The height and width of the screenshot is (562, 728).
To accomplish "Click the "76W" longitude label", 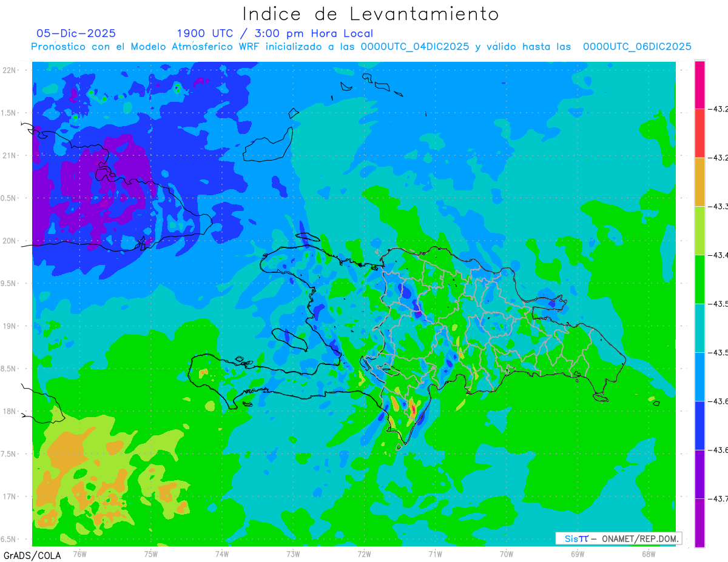I will (x=79, y=554).
